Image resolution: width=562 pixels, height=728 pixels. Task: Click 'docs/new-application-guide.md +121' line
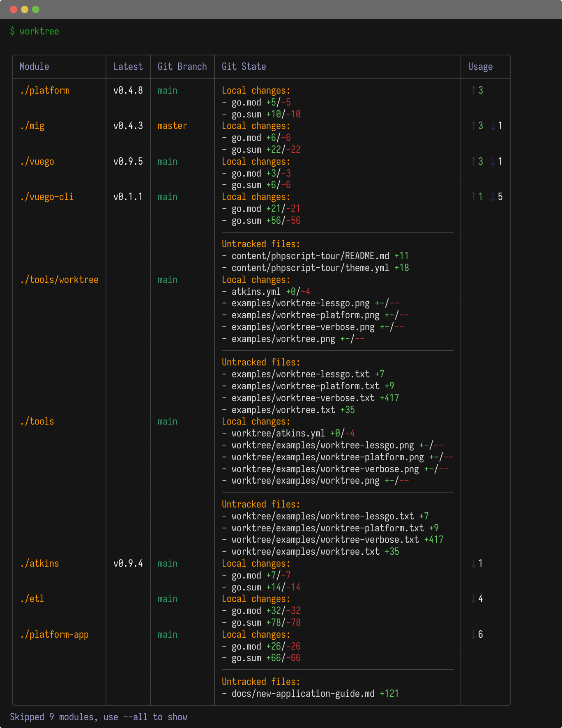311,694
